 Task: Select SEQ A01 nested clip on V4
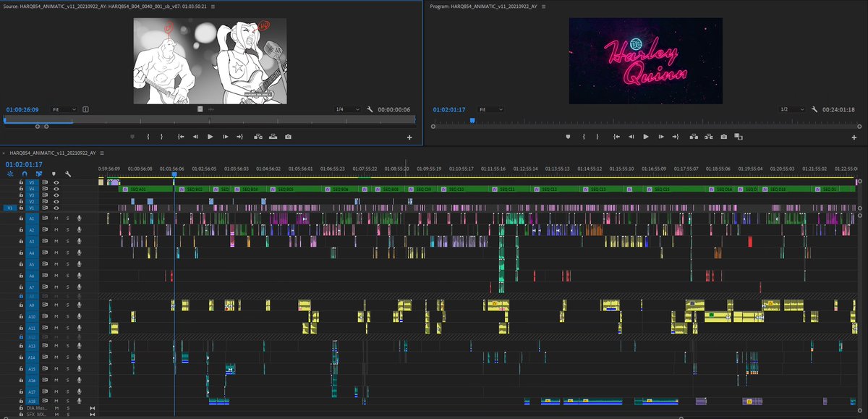147,189
